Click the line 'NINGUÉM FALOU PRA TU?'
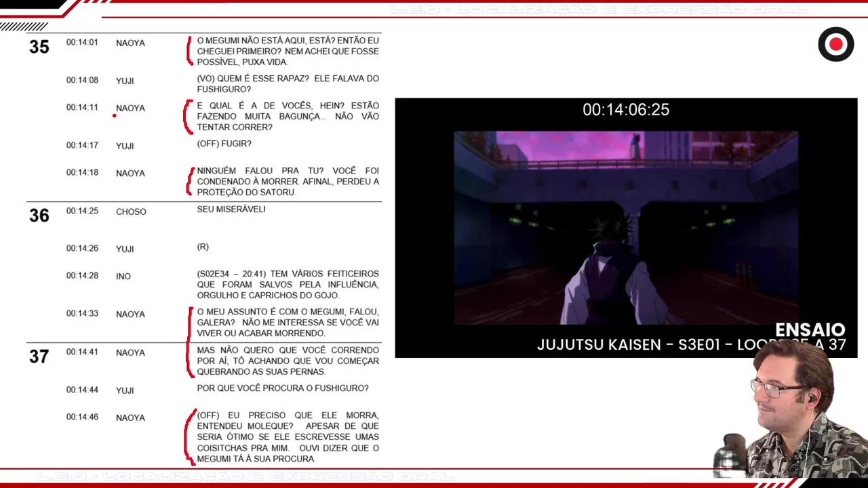The width and height of the screenshot is (868, 488). (288, 182)
